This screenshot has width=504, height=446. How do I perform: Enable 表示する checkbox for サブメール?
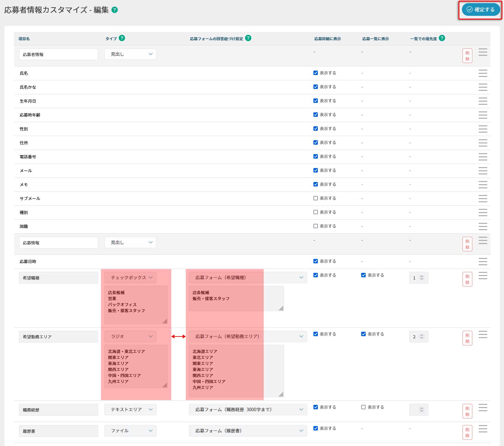tap(316, 198)
